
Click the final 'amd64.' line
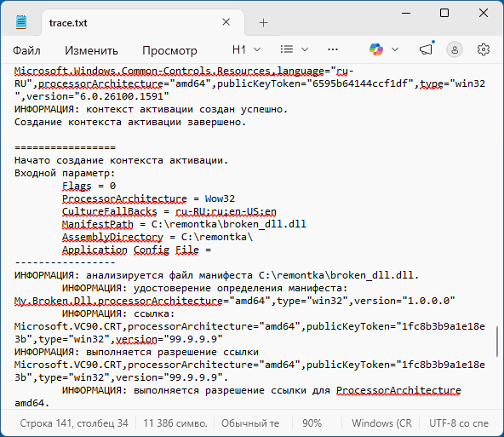coord(31,403)
